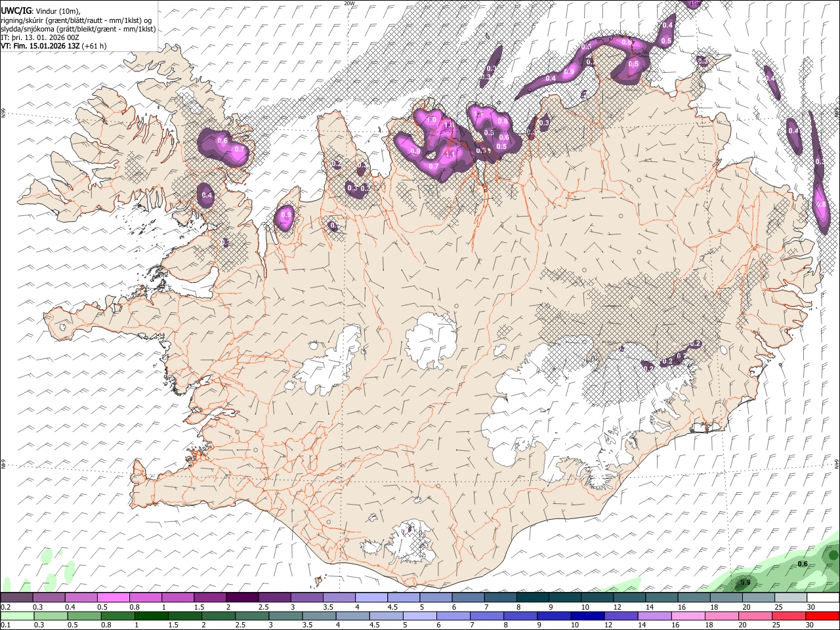Click the '0.8' snowfall value off the east coast
840x630 pixels.
click(821, 205)
